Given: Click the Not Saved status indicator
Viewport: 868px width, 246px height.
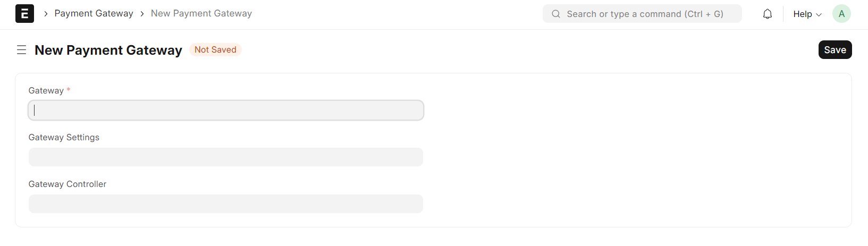Looking at the screenshot, I should click(215, 49).
